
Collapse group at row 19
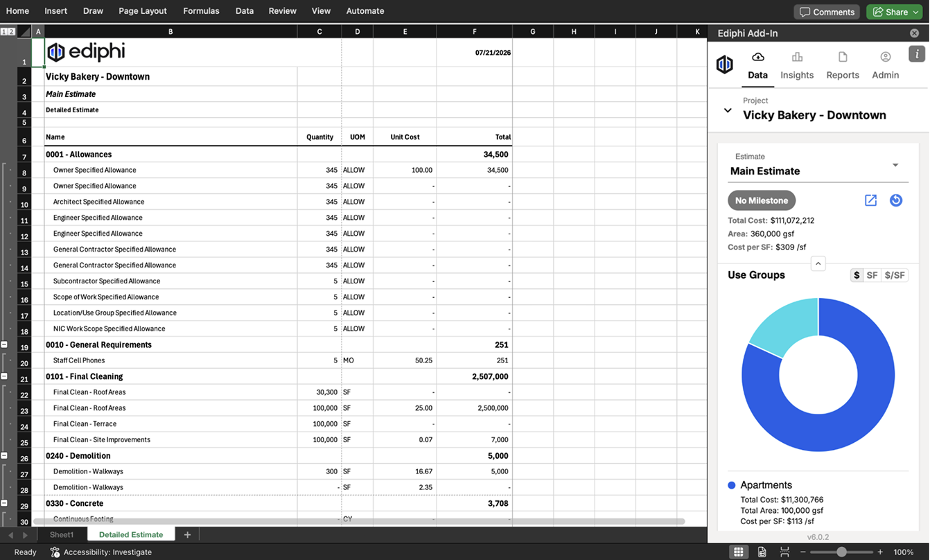(x=4, y=344)
